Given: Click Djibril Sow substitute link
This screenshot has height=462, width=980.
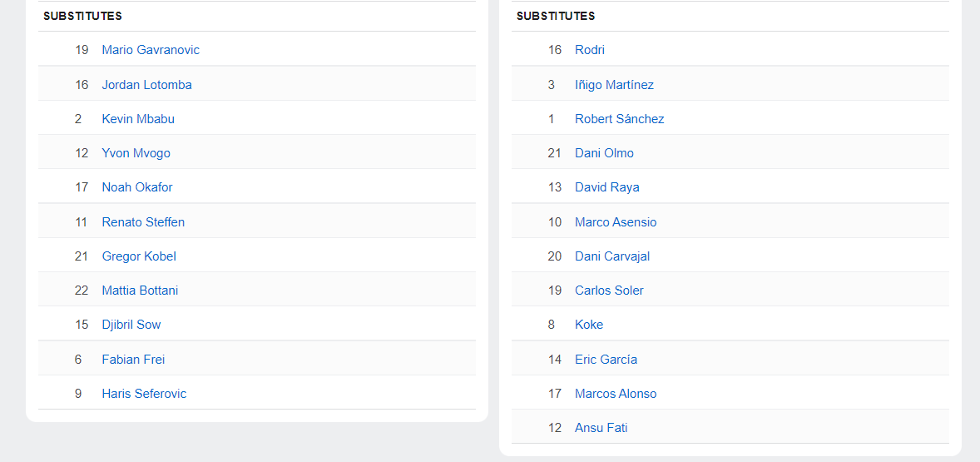Looking at the screenshot, I should 131,325.
